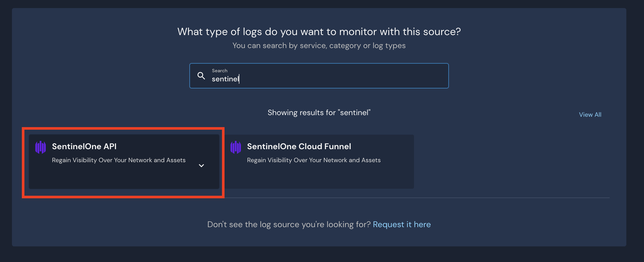Image resolution: width=644 pixels, height=262 pixels.
Task: Select the SentinelOne Cloud Funnel title
Action: (299, 146)
